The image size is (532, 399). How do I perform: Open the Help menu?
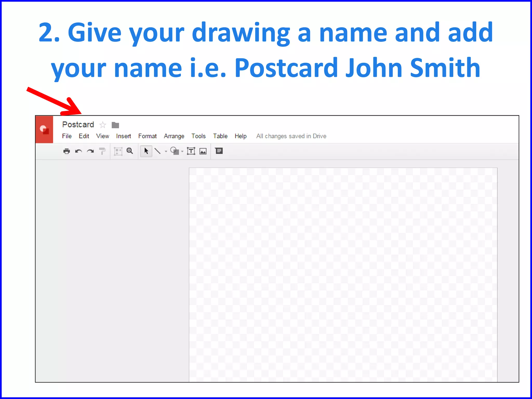coord(241,136)
